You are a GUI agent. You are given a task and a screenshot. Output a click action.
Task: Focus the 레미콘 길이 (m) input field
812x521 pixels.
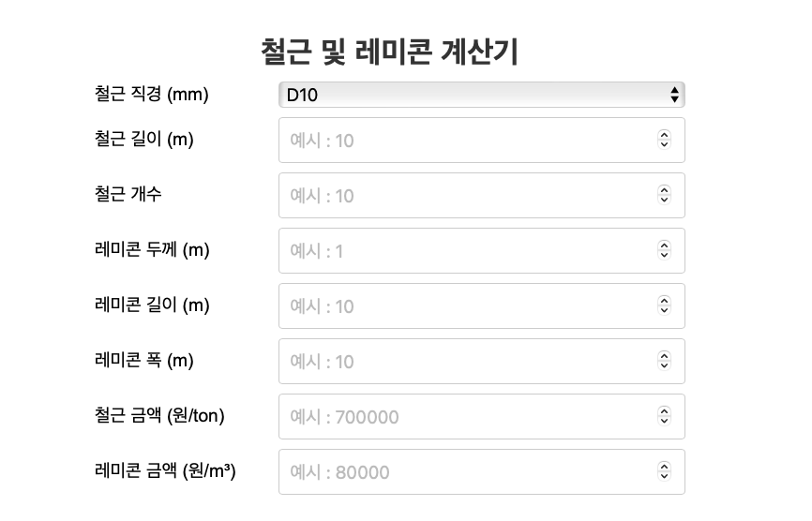click(467, 306)
